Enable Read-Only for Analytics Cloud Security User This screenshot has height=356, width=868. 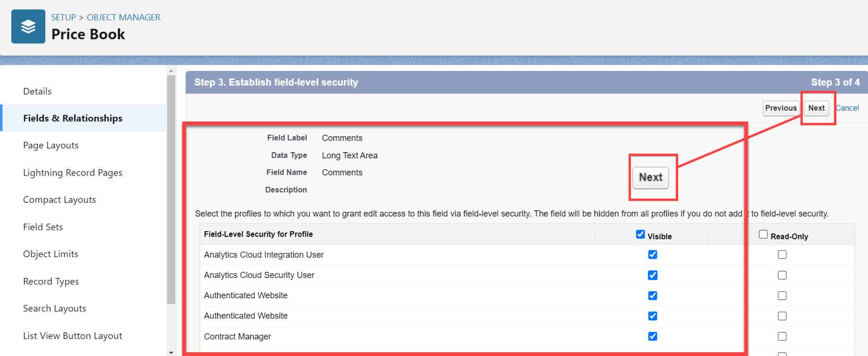click(x=782, y=275)
